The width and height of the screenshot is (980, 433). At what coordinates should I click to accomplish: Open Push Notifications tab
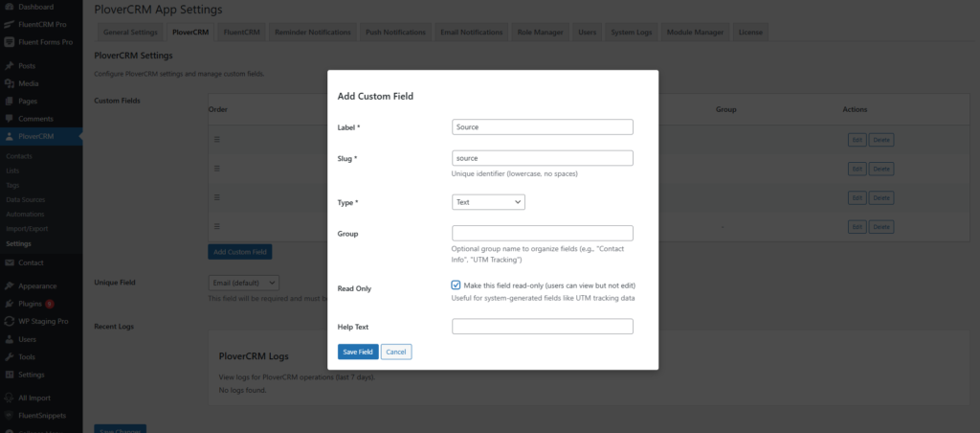click(395, 32)
